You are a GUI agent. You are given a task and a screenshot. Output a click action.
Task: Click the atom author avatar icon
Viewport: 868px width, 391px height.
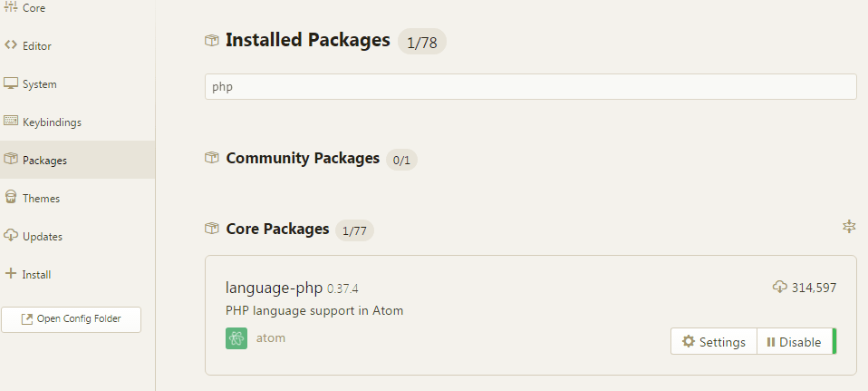pyautogui.click(x=236, y=338)
